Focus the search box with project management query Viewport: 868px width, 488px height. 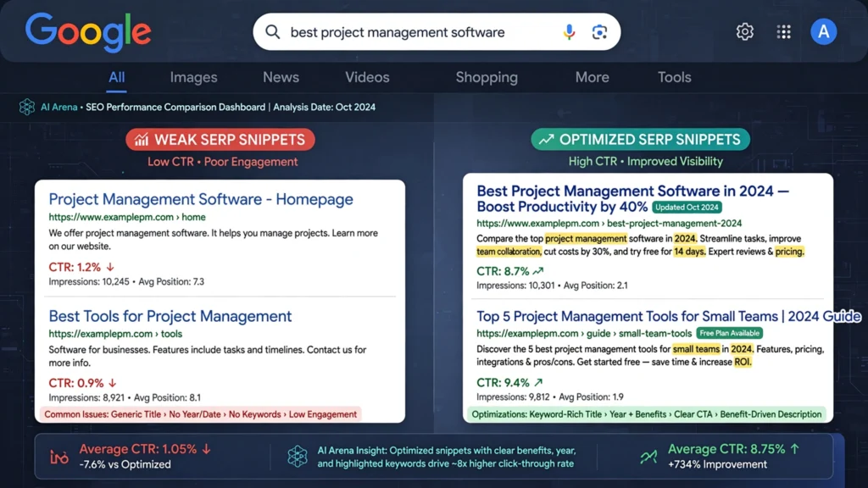(437, 32)
